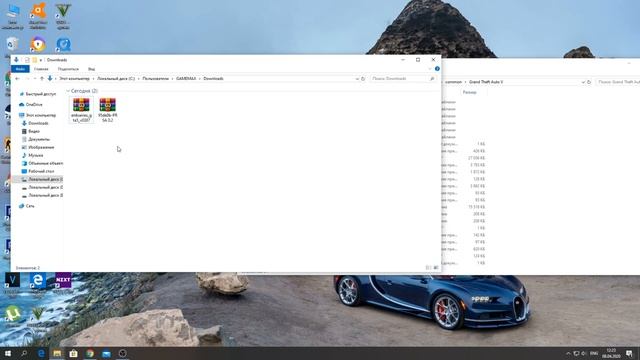Open the Avast desktop shortcut

point(38,16)
